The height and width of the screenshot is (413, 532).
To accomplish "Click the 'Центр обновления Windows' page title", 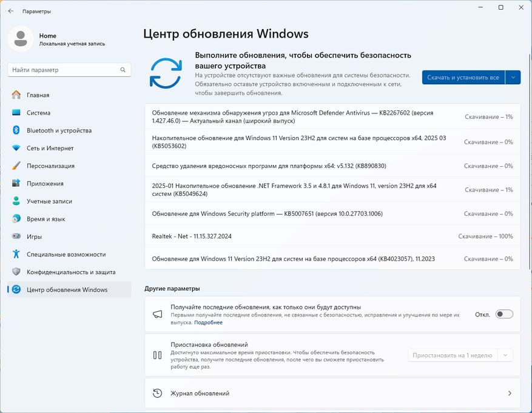I will (x=226, y=34).
